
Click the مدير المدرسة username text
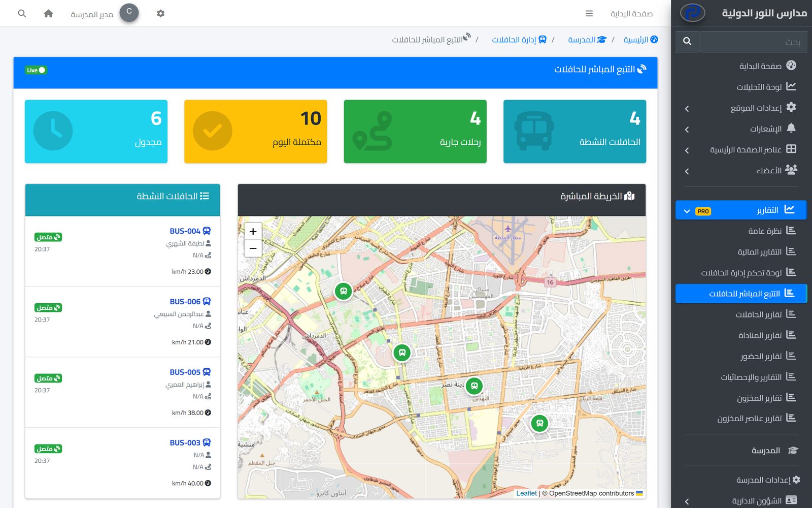pyautogui.click(x=92, y=15)
